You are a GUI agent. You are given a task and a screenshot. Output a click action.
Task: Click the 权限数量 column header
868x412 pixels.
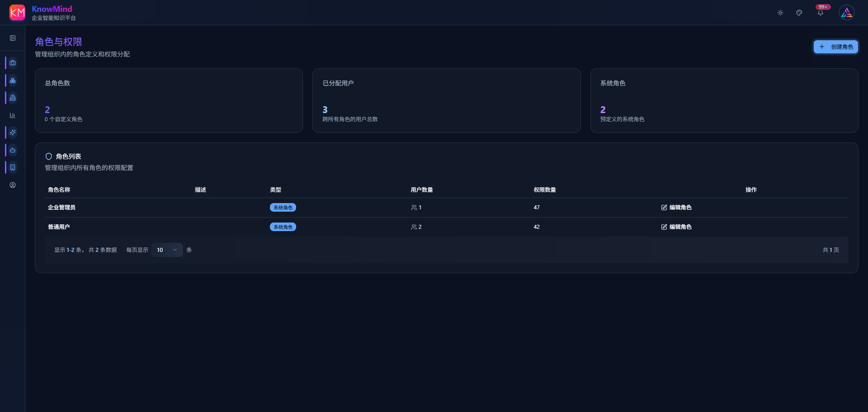[545, 190]
